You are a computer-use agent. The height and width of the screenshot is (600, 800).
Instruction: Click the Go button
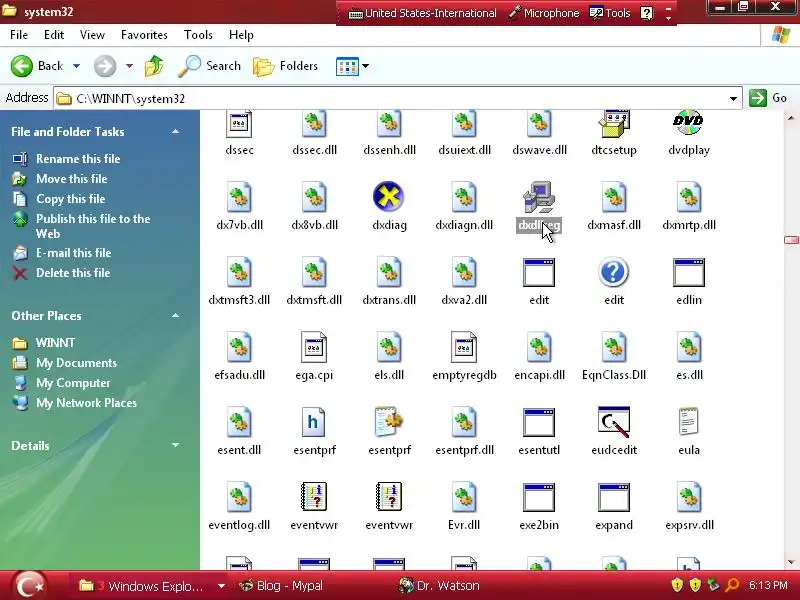[768, 98]
